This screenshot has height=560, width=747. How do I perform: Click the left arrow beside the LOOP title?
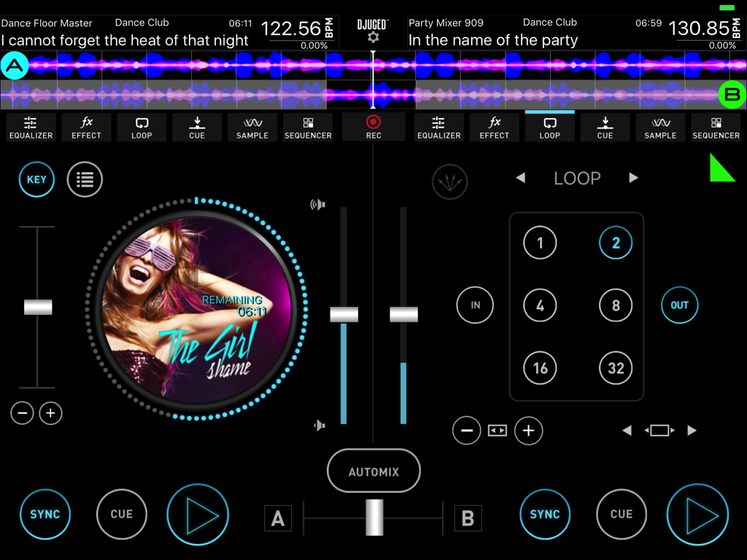coord(521,177)
